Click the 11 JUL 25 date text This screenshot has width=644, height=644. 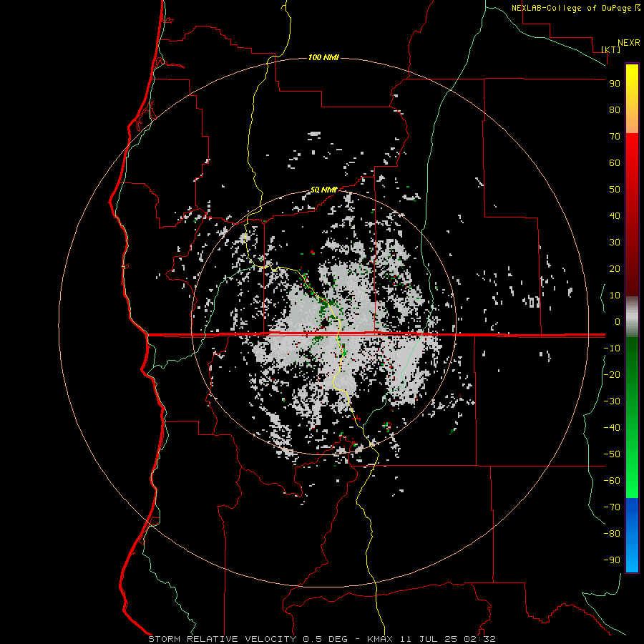click(x=429, y=639)
